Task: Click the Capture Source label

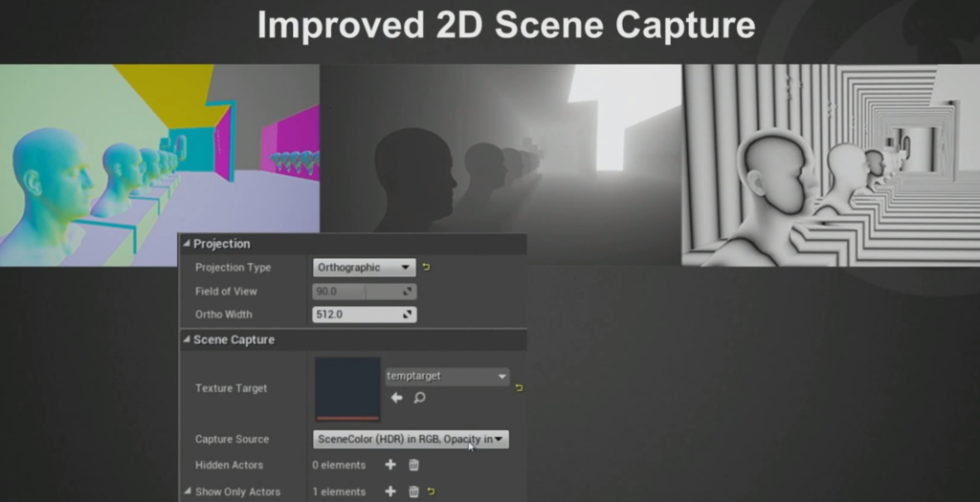Action: tap(232, 439)
